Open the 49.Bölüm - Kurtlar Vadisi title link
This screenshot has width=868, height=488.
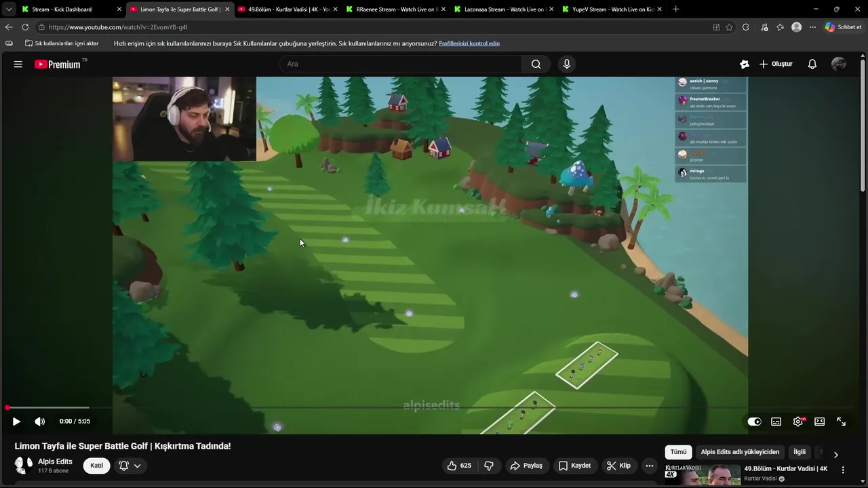785,469
